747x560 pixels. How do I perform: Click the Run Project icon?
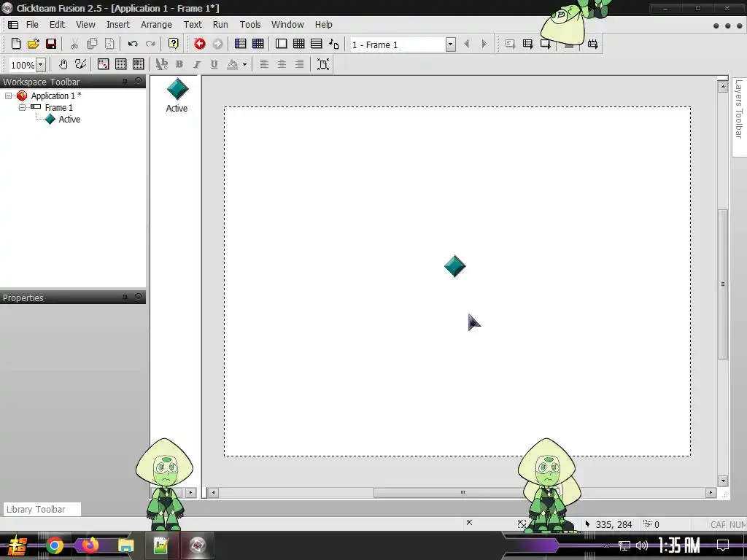(x=510, y=44)
